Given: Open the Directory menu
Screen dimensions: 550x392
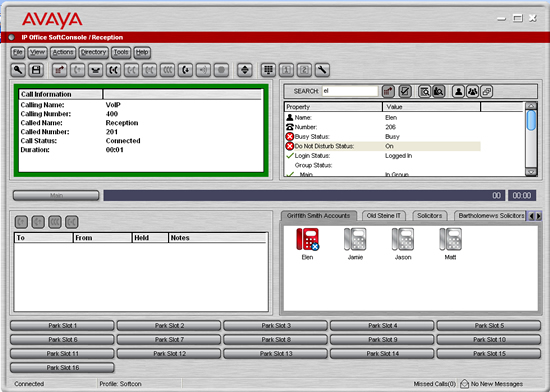Looking at the screenshot, I should (x=93, y=53).
